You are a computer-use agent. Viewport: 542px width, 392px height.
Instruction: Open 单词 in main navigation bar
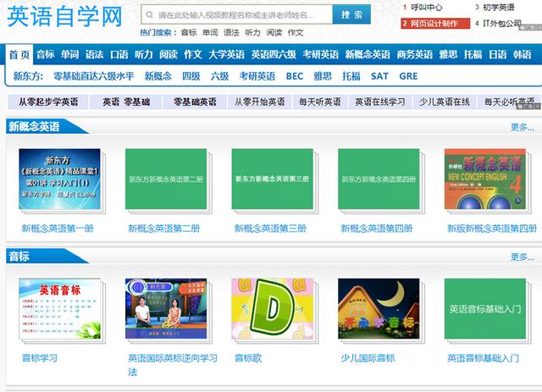(69, 55)
